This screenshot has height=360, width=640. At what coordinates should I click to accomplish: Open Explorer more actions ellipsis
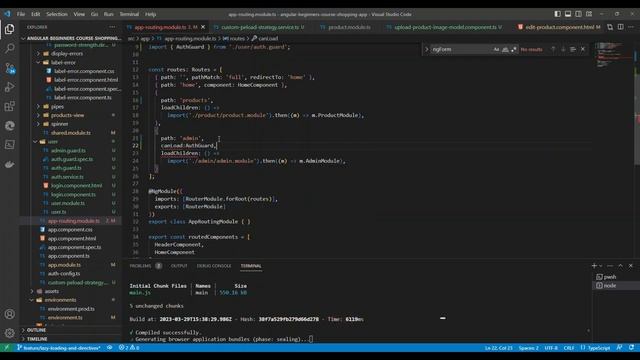point(112,27)
